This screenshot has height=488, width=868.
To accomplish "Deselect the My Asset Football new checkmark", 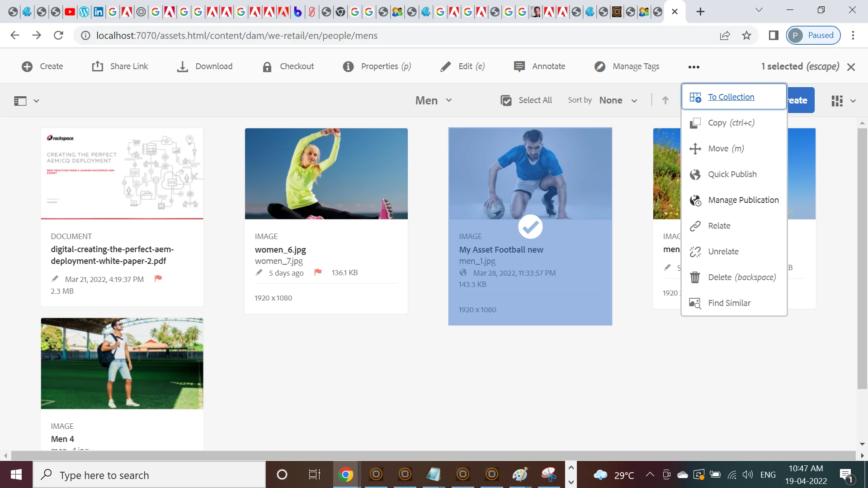I will (530, 226).
